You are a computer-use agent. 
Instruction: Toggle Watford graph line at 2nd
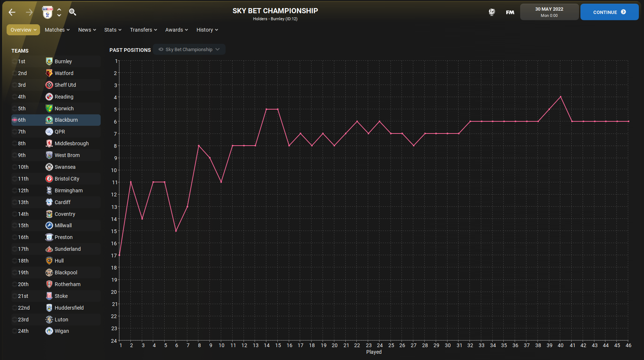(x=15, y=73)
